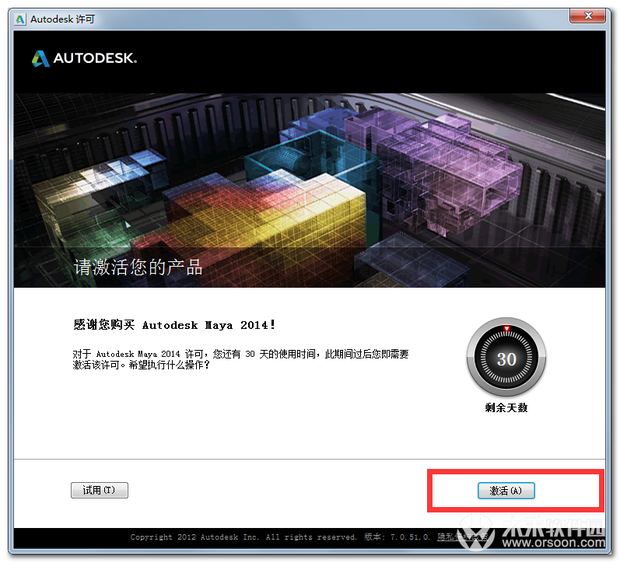Click the Autodesk logo in the header
This screenshot has height=563, width=620.
click(x=84, y=59)
